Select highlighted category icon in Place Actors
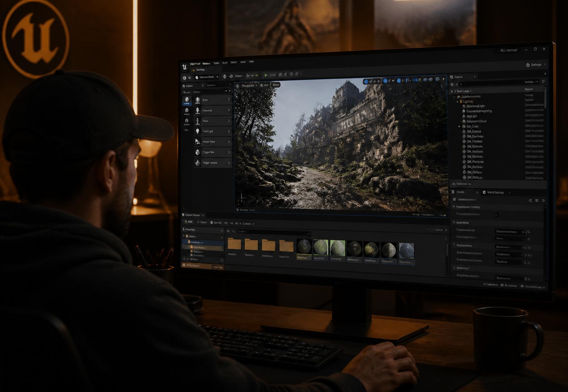 [187, 101]
